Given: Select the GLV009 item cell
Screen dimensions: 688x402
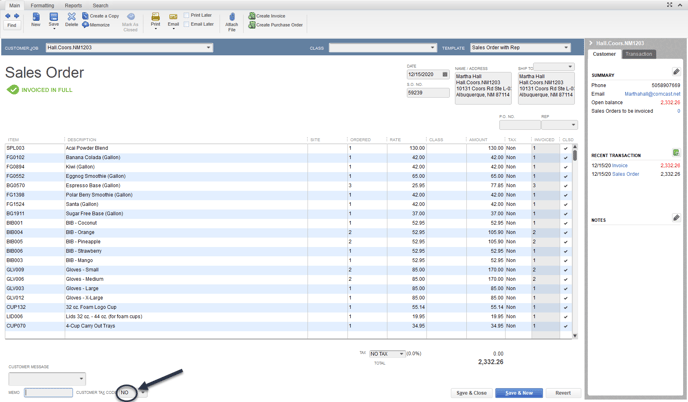Looking at the screenshot, I should 35,270.
